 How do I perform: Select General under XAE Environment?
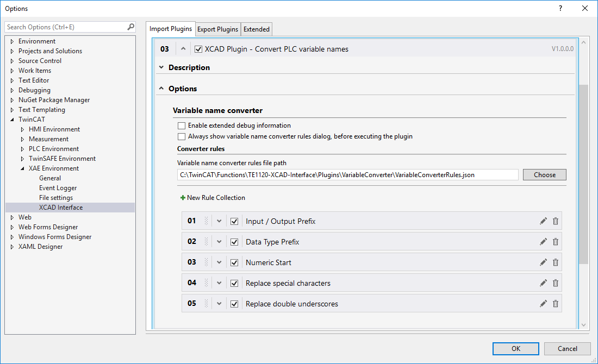[x=50, y=178]
